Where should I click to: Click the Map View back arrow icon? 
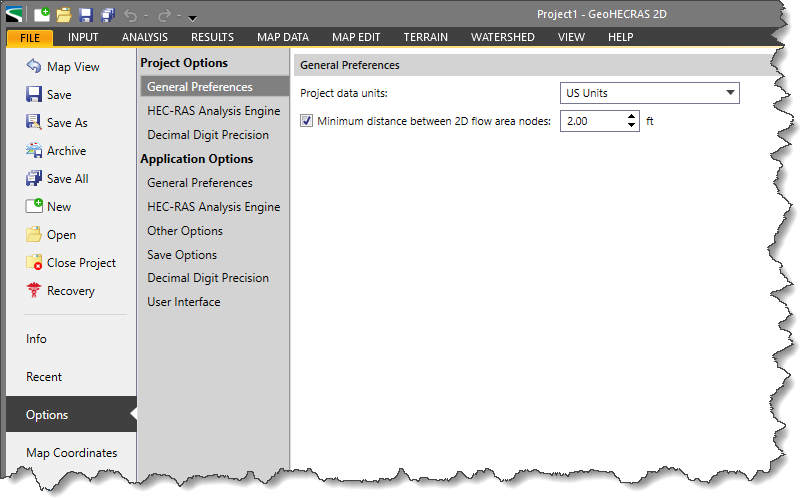click(33, 67)
